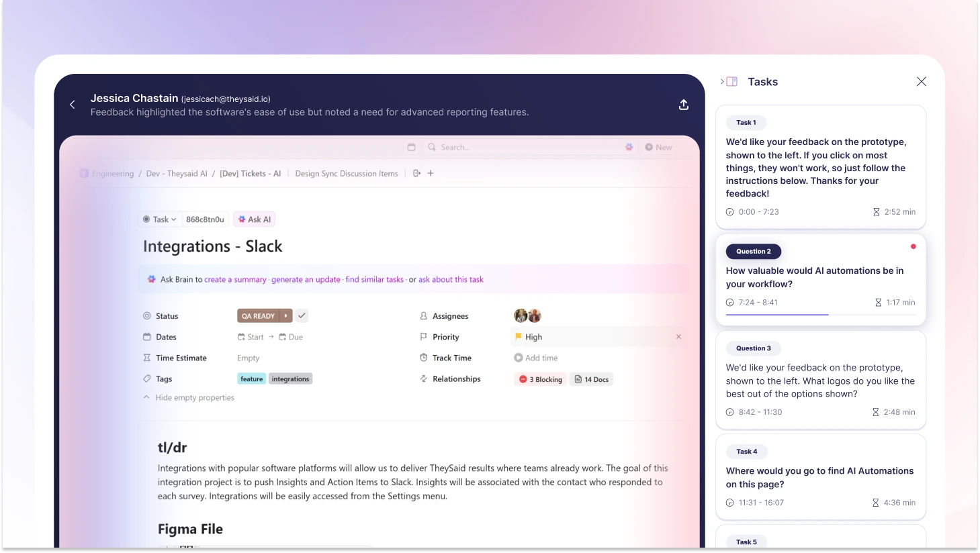Click Add time under Track Time
Screen dimensions: 980x553
[536, 358]
